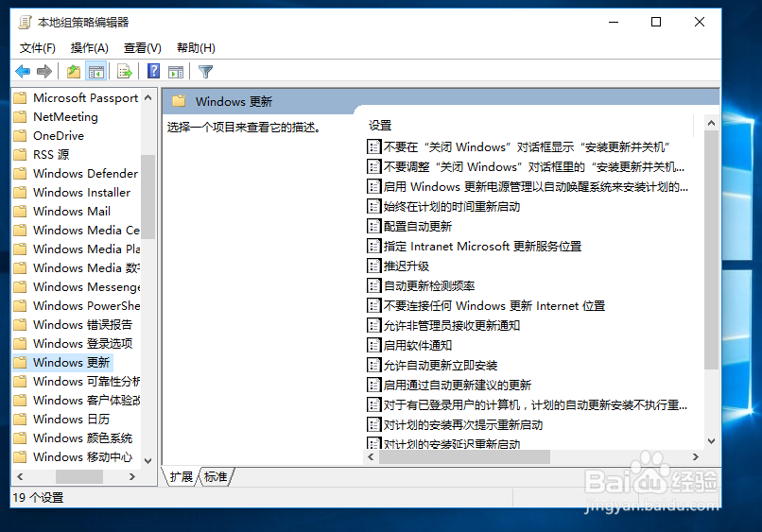
Task: Click the settings list horizontal scrollbar thumb
Action: (x=464, y=456)
